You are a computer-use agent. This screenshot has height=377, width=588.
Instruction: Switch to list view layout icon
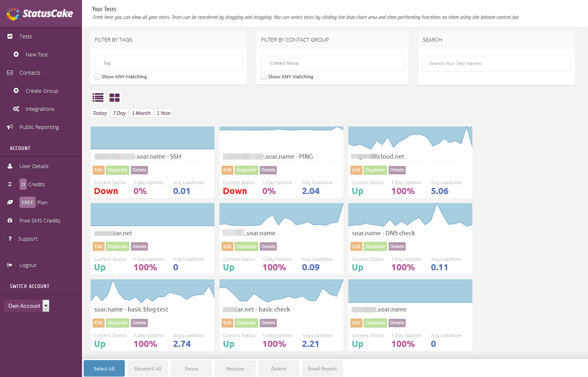[x=98, y=97]
